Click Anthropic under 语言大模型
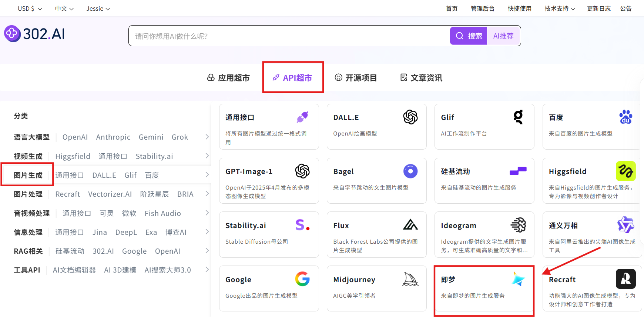The image size is (644, 317). (x=113, y=137)
